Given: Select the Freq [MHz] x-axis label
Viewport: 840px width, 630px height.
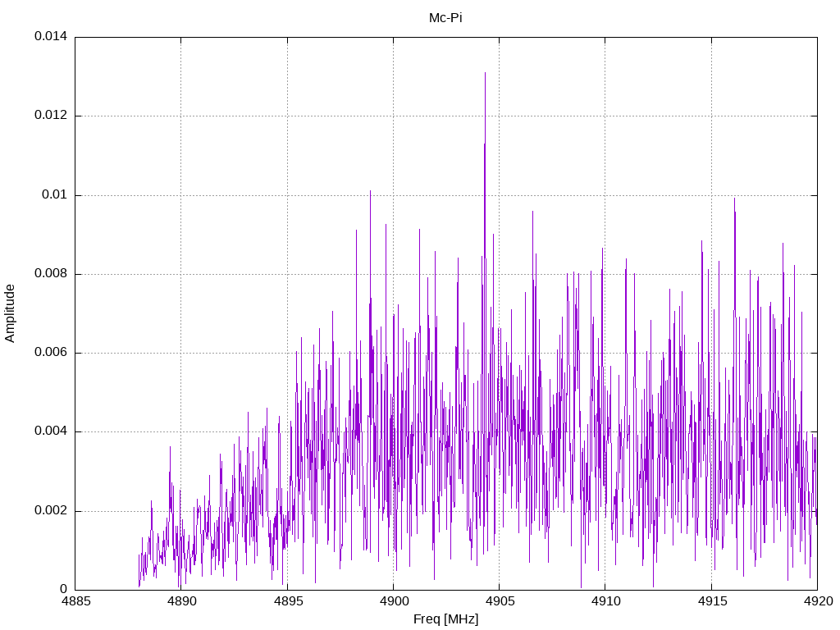Looking at the screenshot, I should coord(445,619).
